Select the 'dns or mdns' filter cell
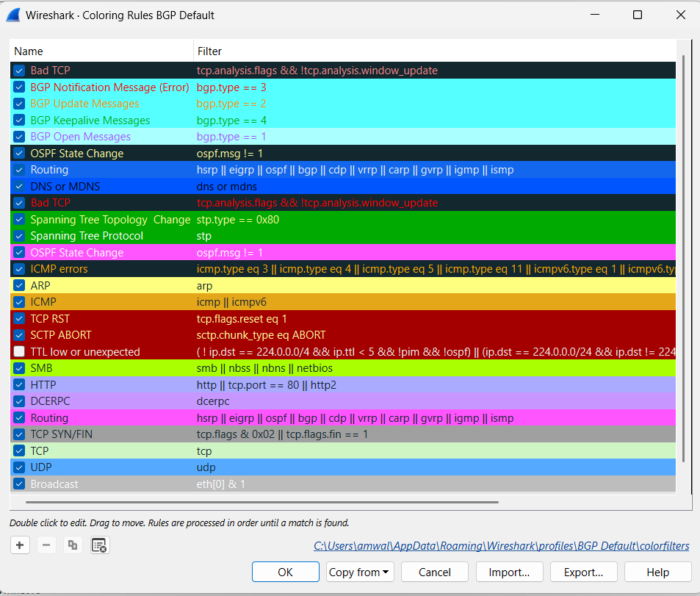The width and height of the screenshot is (700, 596). point(227,187)
